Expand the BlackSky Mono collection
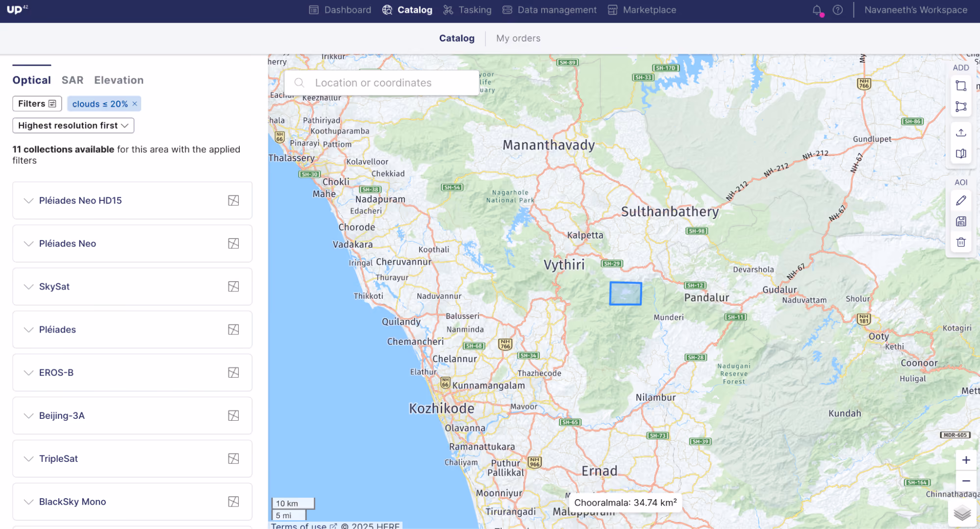 coord(29,502)
